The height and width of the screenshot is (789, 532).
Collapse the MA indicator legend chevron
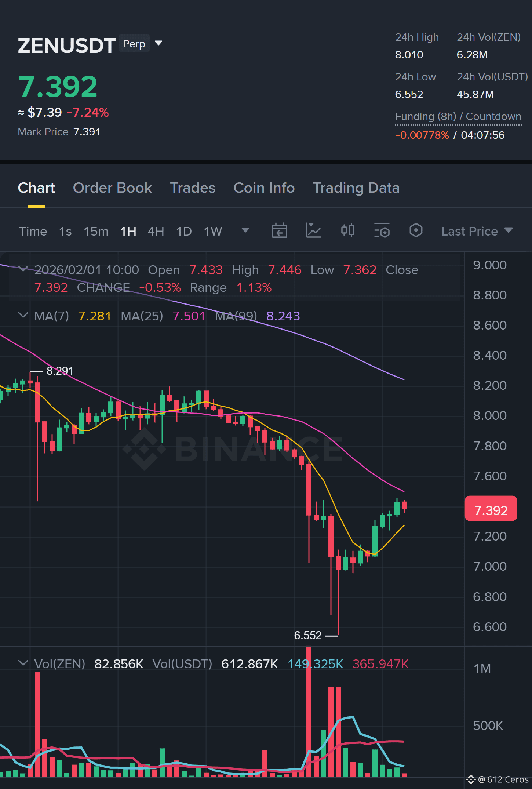(x=23, y=315)
